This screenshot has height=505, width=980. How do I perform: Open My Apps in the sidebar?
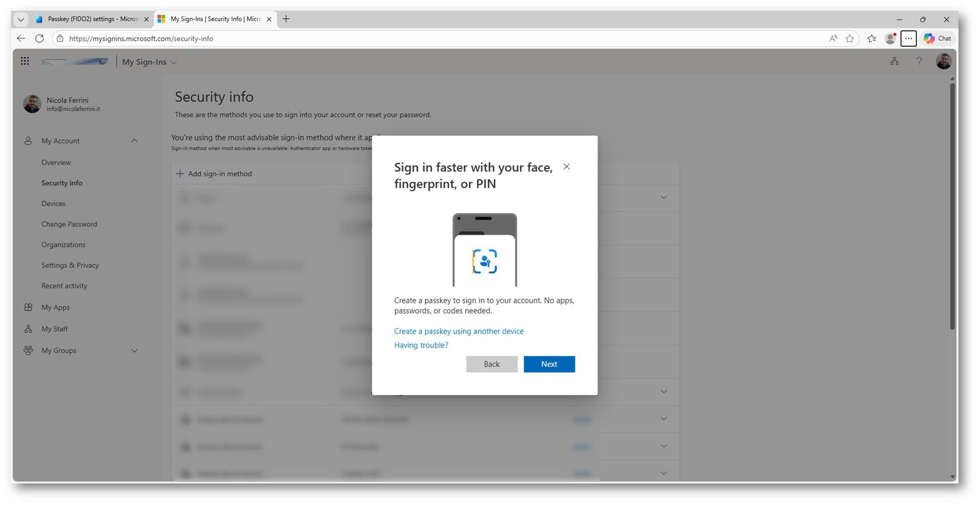coord(55,307)
